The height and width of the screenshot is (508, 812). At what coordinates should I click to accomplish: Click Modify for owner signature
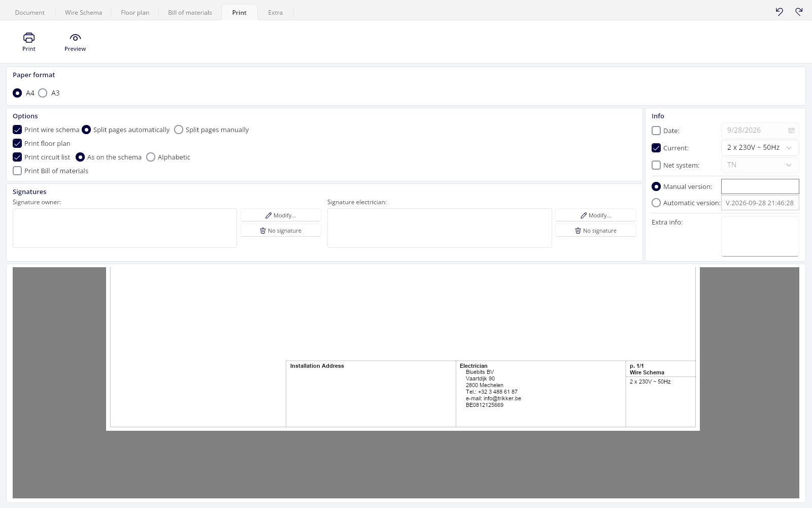[x=281, y=215]
